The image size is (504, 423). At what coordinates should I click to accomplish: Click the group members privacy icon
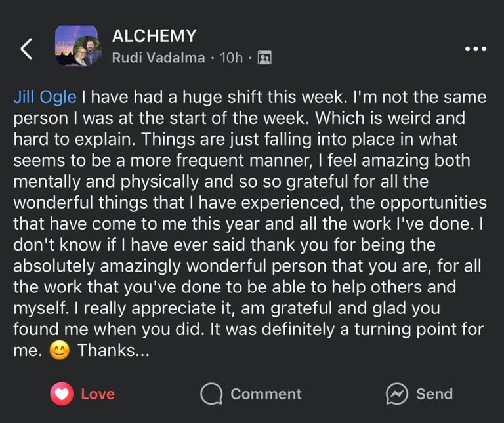click(264, 58)
